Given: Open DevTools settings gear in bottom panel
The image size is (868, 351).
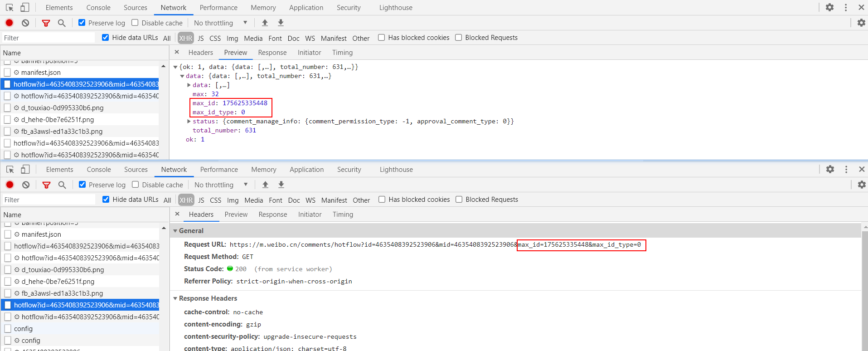Looking at the screenshot, I should [830, 169].
